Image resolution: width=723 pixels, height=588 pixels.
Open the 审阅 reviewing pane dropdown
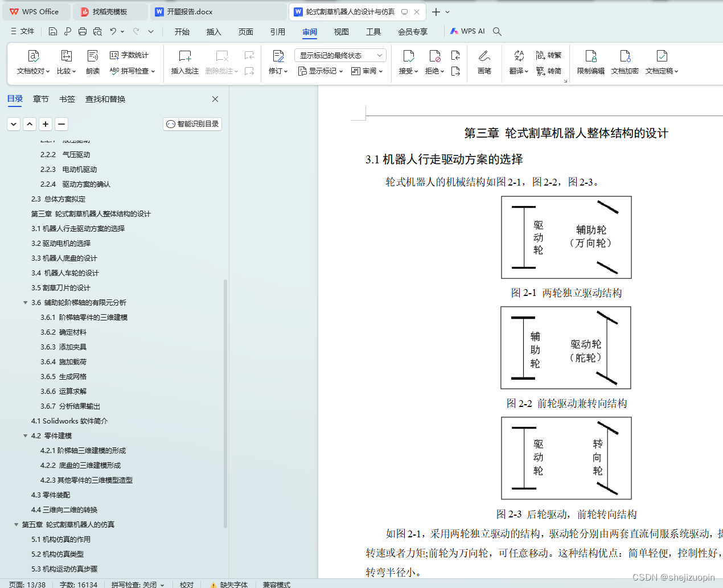tap(367, 71)
